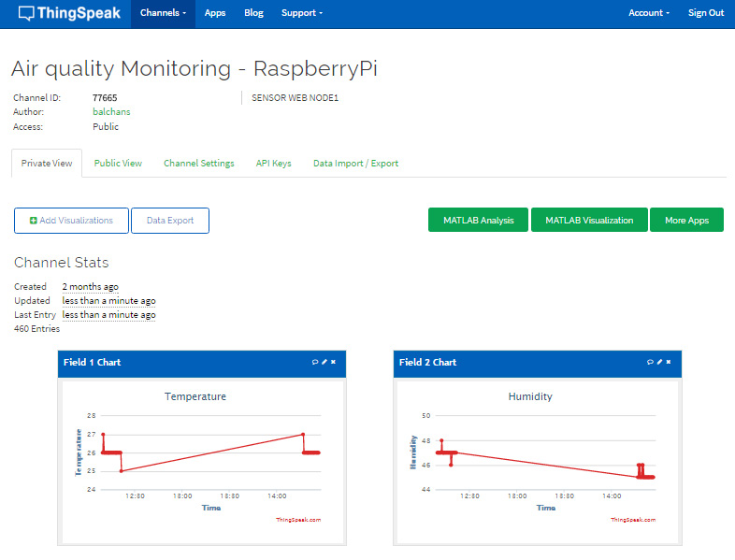Open comment icon on Field 1 Chart
The width and height of the screenshot is (735, 560).
tap(315, 362)
